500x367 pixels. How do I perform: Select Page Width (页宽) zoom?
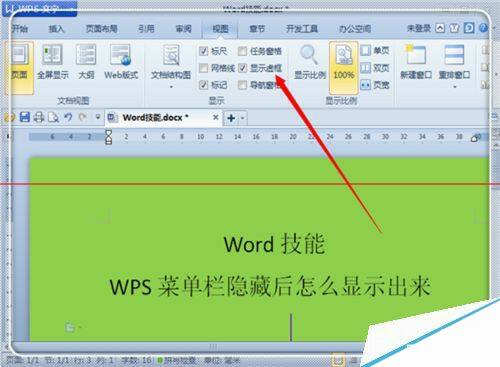coord(375,85)
